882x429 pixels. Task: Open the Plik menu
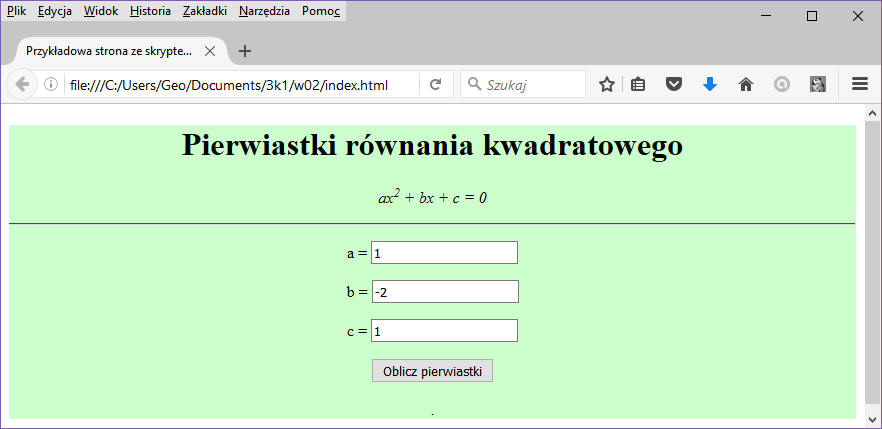[16, 11]
